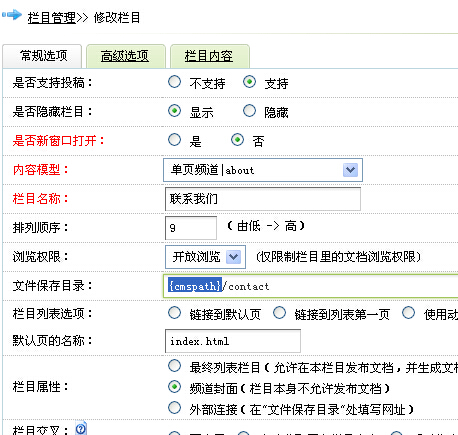Select 链接到默认页 radio option
This screenshot has width=458, height=435.
[x=174, y=313]
